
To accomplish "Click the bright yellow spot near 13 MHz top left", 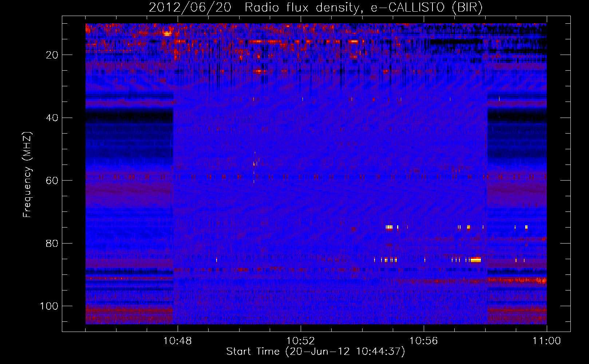I will click(167, 33).
